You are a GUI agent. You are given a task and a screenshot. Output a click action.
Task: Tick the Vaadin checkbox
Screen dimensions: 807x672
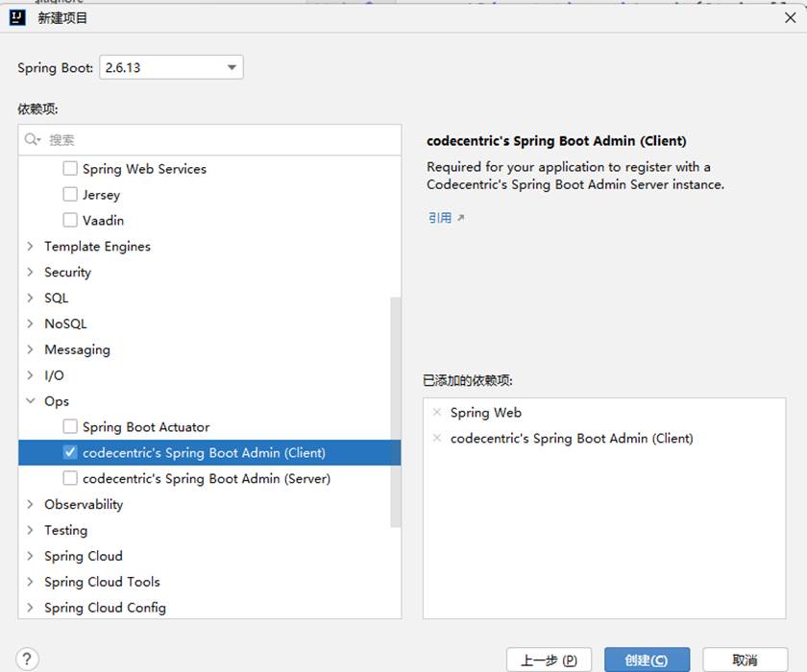[70, 220]
